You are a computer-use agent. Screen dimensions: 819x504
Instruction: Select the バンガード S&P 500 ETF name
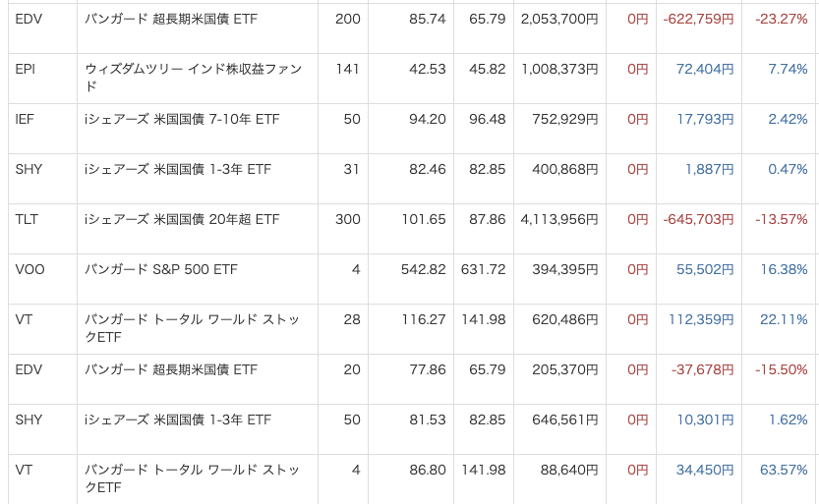pos(161,269)
